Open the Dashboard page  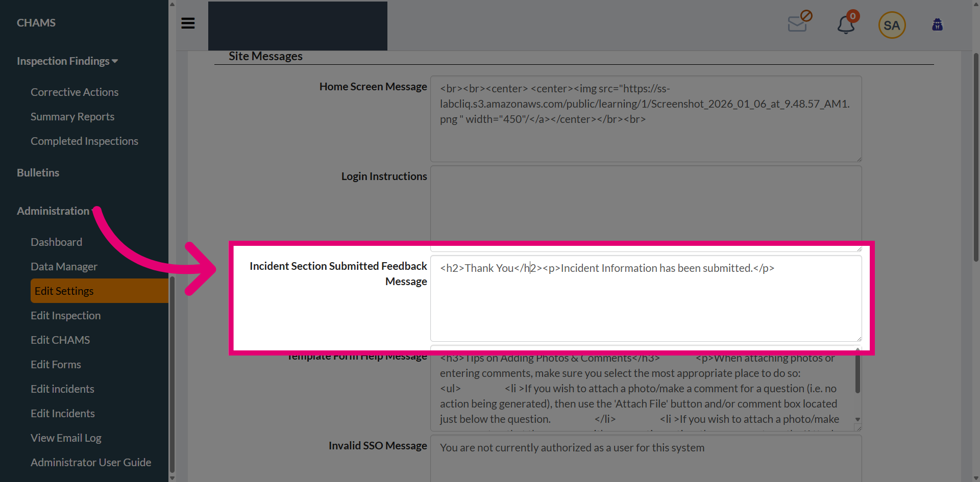56,242
